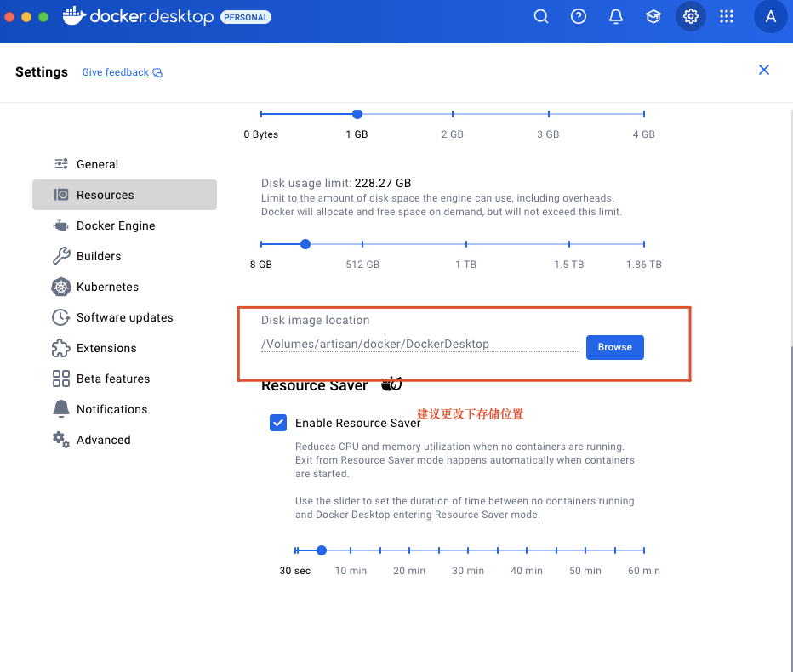793x672 pixels.
Task: Select Resources in settings sidebar
Action: pos(124,195)
